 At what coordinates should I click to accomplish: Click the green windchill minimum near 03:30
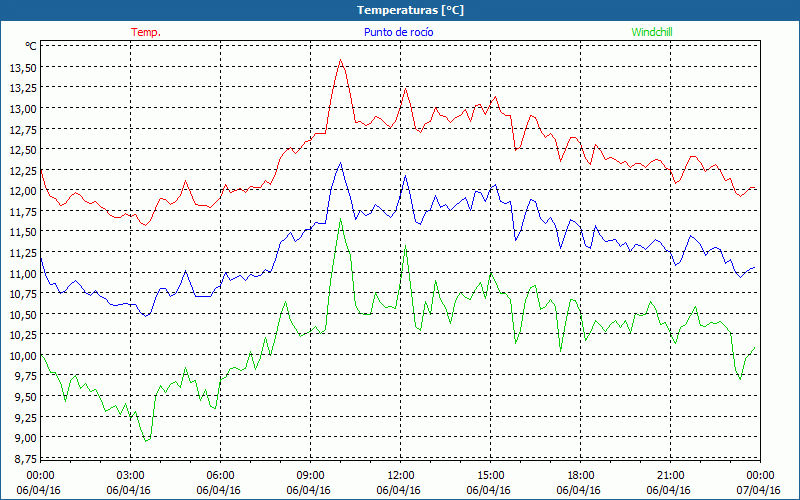pos(146,441)
